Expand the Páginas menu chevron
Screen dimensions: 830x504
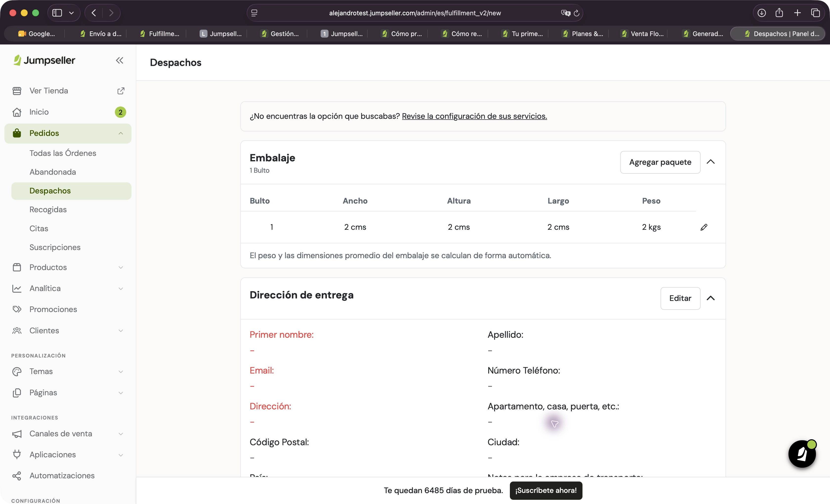click(x=121, y=393)
